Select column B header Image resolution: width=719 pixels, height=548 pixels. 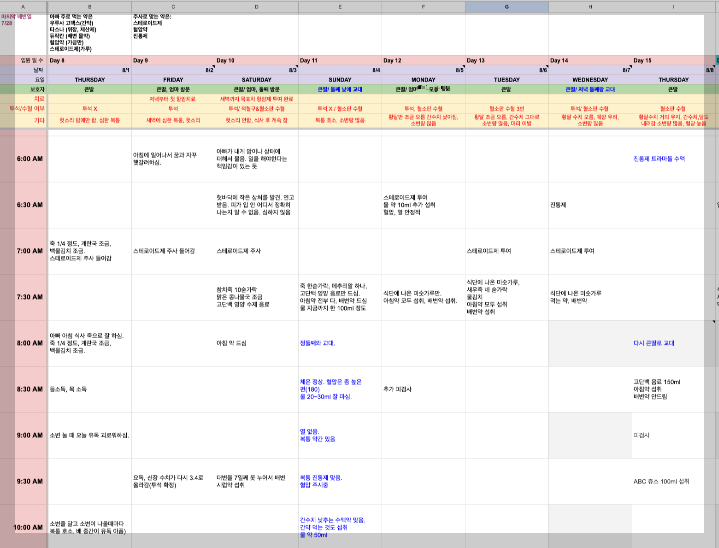click(89, 7)
